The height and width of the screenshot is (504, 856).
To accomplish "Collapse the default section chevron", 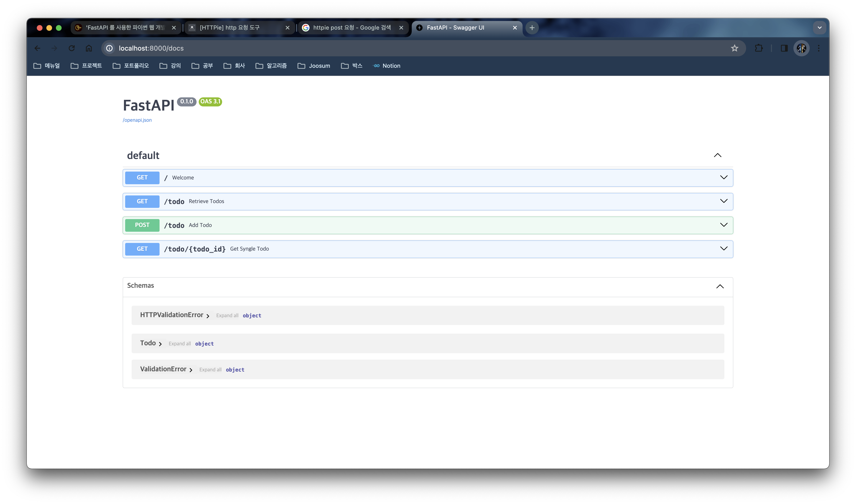I will [717, 155].
